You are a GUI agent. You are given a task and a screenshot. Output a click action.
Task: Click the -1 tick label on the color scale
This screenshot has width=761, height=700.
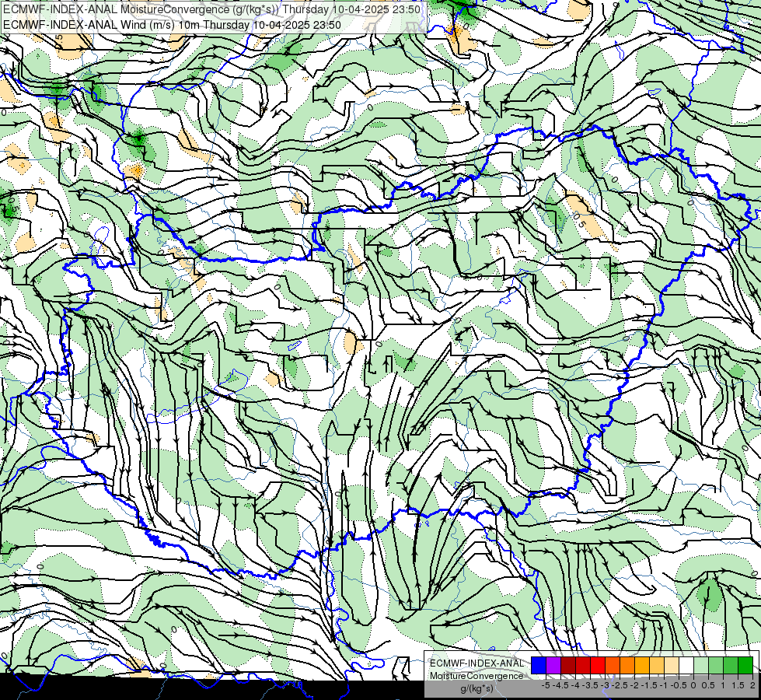tap(664, 685)
